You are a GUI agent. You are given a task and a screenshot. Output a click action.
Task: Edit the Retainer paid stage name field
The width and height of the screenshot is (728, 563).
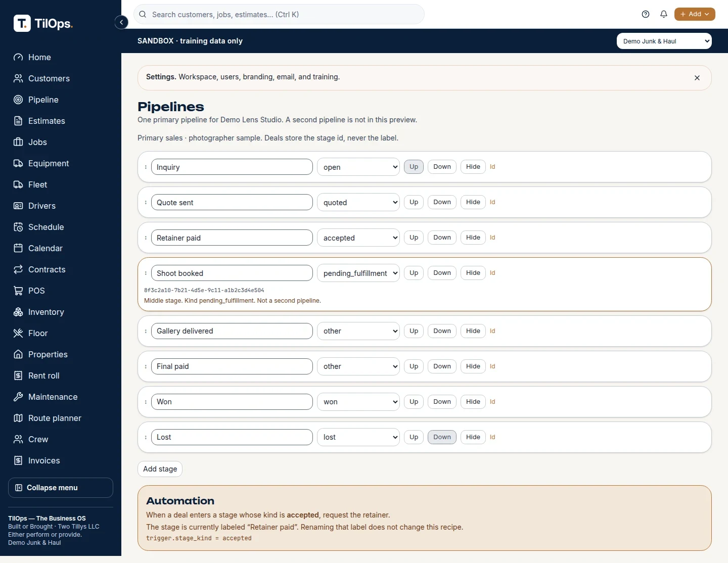(232, 238)
